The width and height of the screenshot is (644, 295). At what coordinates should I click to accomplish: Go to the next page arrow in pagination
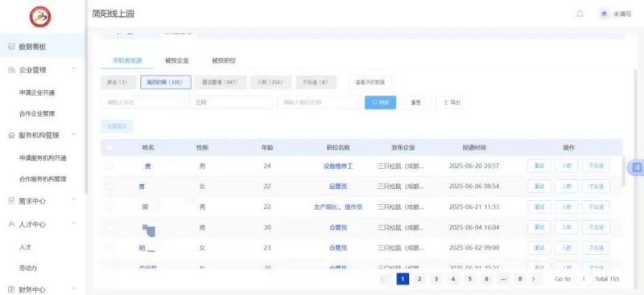533,279
